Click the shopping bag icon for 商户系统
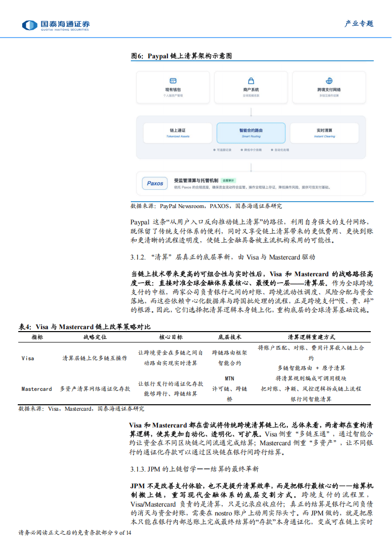392x555 pixels. pos(251,81)
